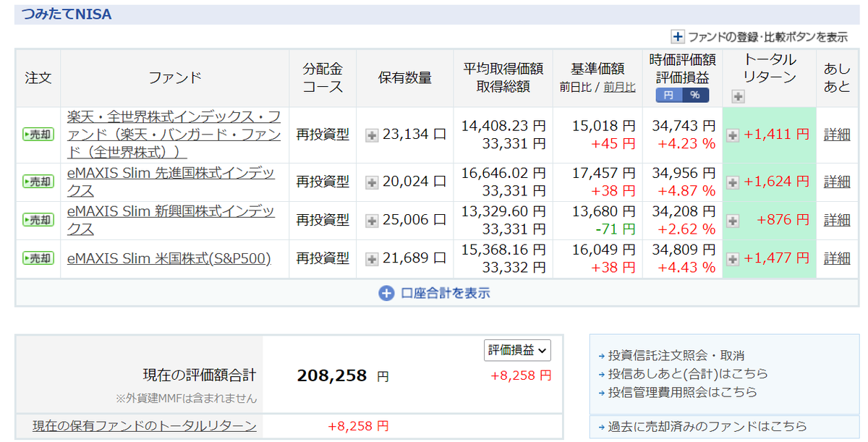Open 詳細 link for 米国株式(S&P500) row
This screenshot has height=442, width=868.
[x=837, y=258]
